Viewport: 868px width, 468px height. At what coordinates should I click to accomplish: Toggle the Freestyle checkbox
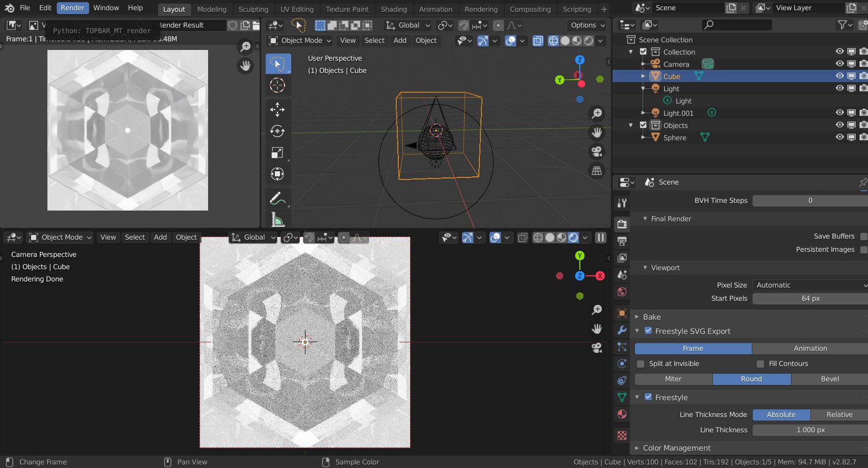(x=648, y=397)
